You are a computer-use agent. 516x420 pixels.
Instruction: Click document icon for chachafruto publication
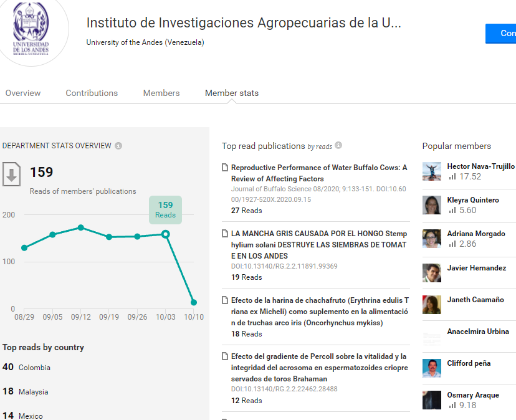coord(225,300)
